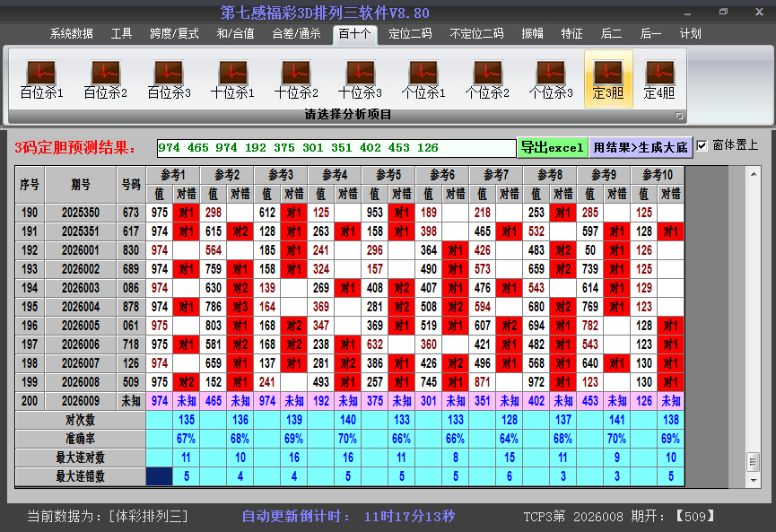
Task: Open the 十位杀1 analysis item
Action: (x=232, y=79)
